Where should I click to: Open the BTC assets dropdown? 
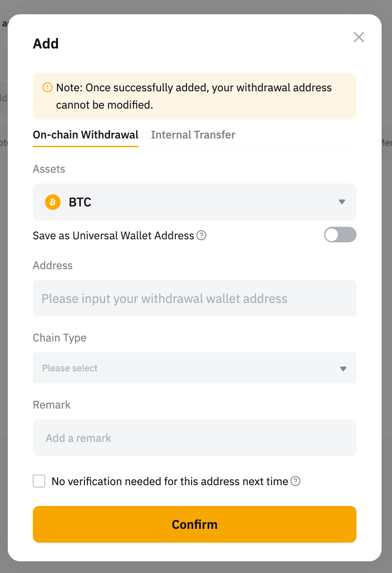[195, 202]
